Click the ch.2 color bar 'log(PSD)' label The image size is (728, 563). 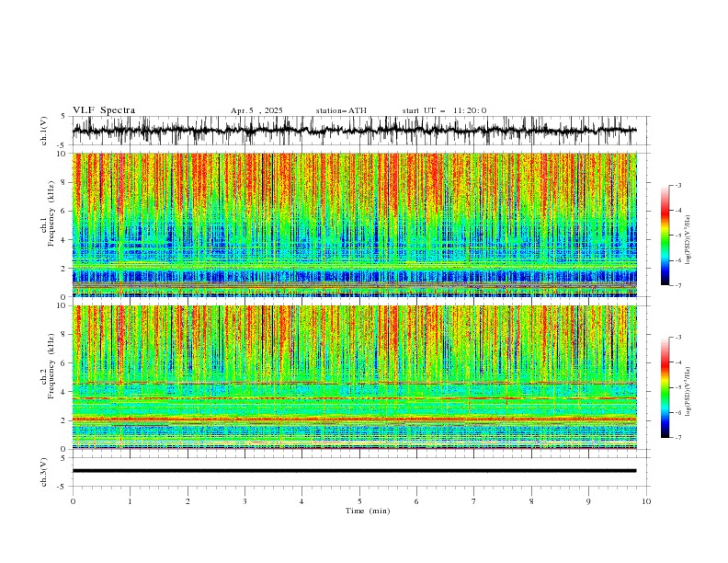coord(688,391)
